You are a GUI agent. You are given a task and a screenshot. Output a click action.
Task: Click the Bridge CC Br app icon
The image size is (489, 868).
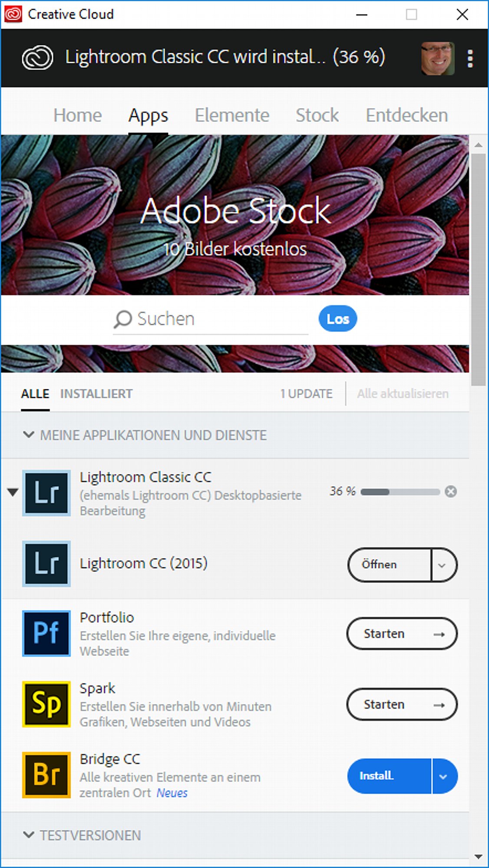click(x=46, y=775)
